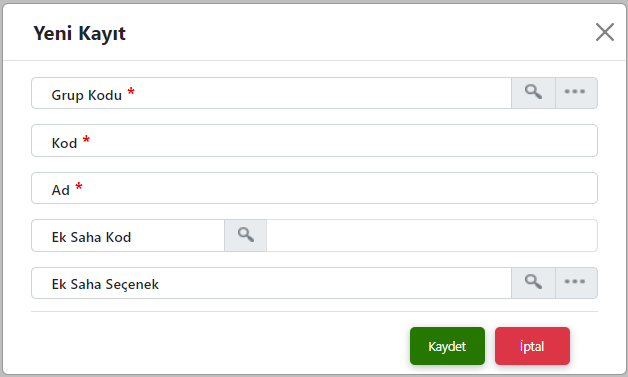Click the red asterisk beside Kod

[86, 139]
